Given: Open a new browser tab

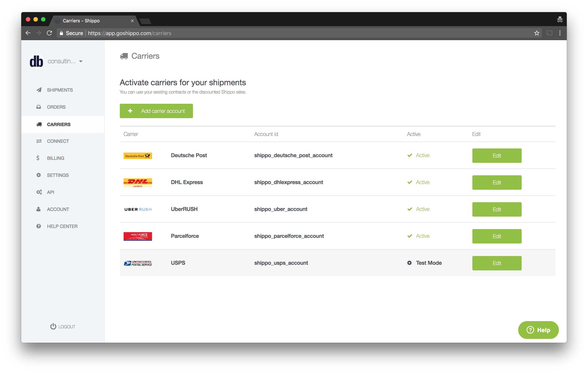Looking at the screenshot, I should tap(146, 21).
